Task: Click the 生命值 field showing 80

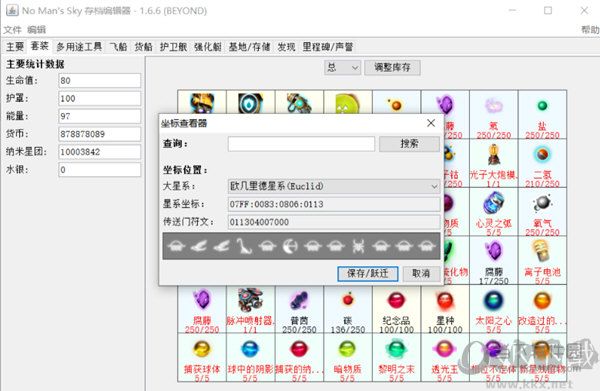Action: click(x=99, y=81)
